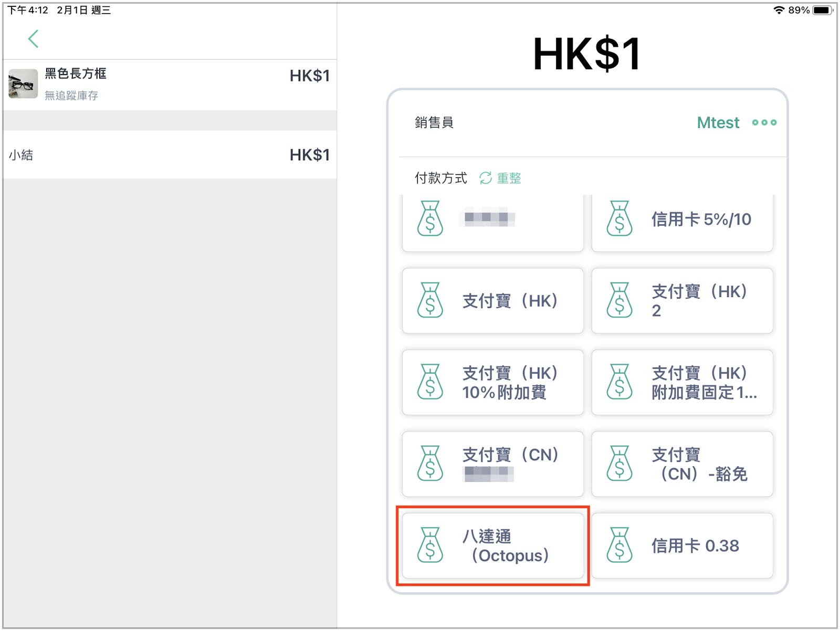Choose 支付寶 (HK) 附加費固定 payment option

pos(682,382)
